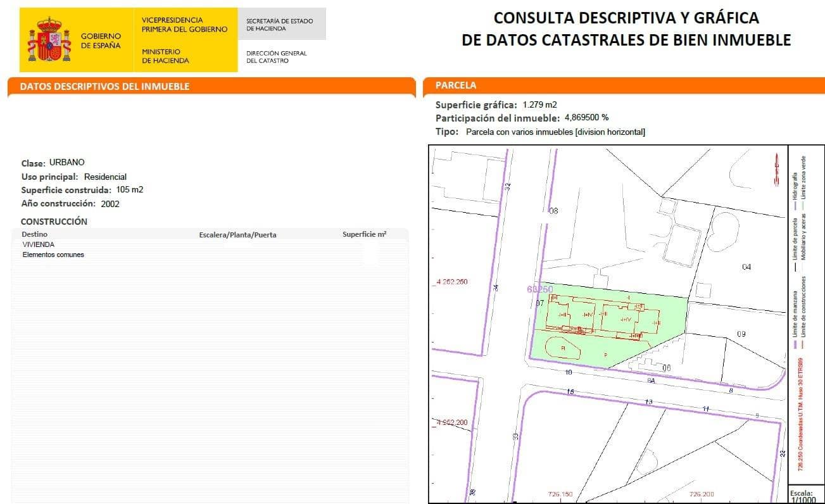Viewport: 825px width, 504px height.
Task: Click the swimming pool shape labeled PI
Action: [563, 348]
